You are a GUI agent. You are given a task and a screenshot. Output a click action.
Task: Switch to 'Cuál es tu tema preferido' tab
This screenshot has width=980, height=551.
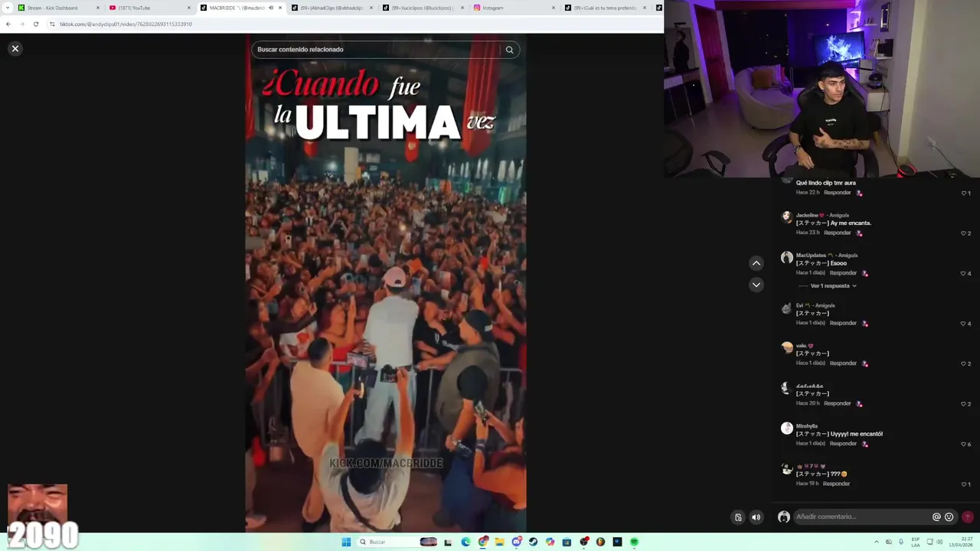[605, 8]
